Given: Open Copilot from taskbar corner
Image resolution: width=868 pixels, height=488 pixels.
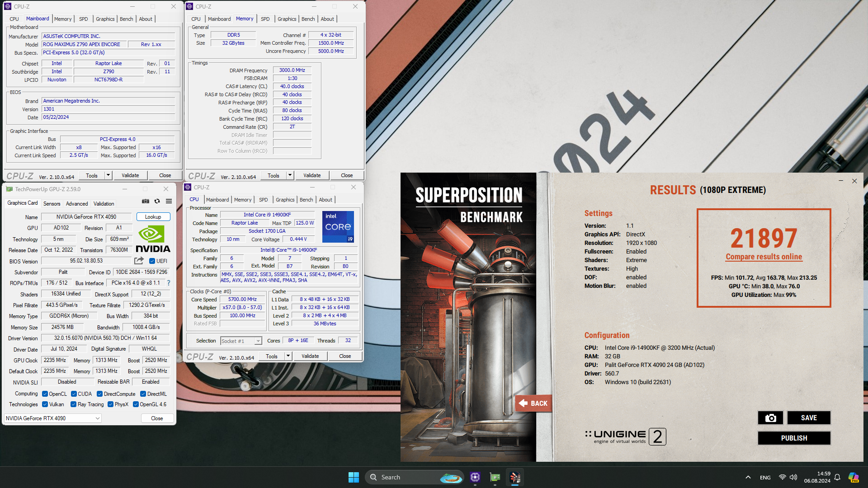Looking at the screenshot, I should [x=854, y=477].
